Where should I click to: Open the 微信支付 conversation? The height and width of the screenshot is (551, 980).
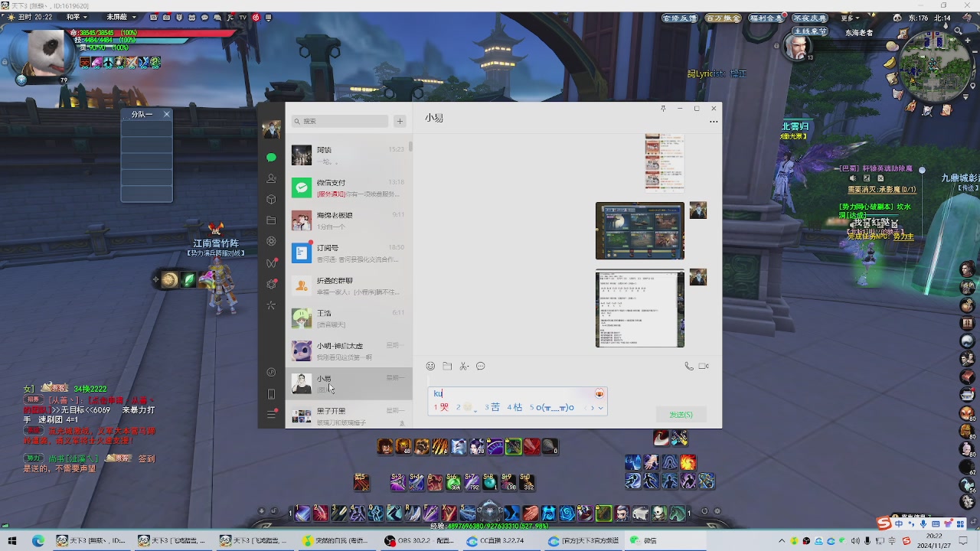pos(349,187)
